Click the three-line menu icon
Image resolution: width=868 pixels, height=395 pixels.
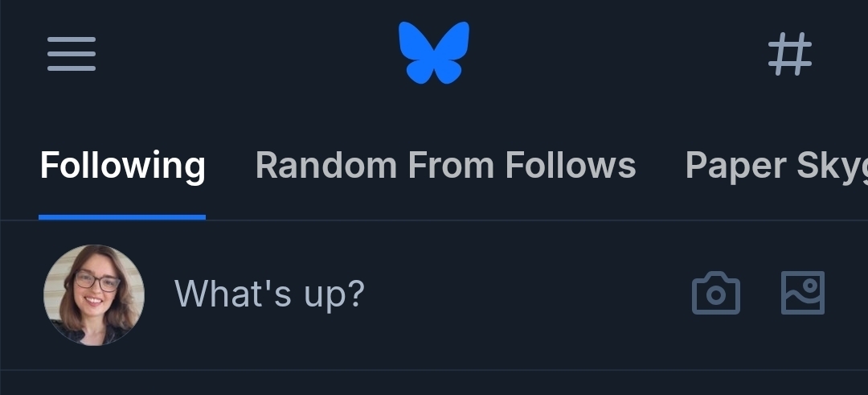pyautogui.click(x=72, y=55)
